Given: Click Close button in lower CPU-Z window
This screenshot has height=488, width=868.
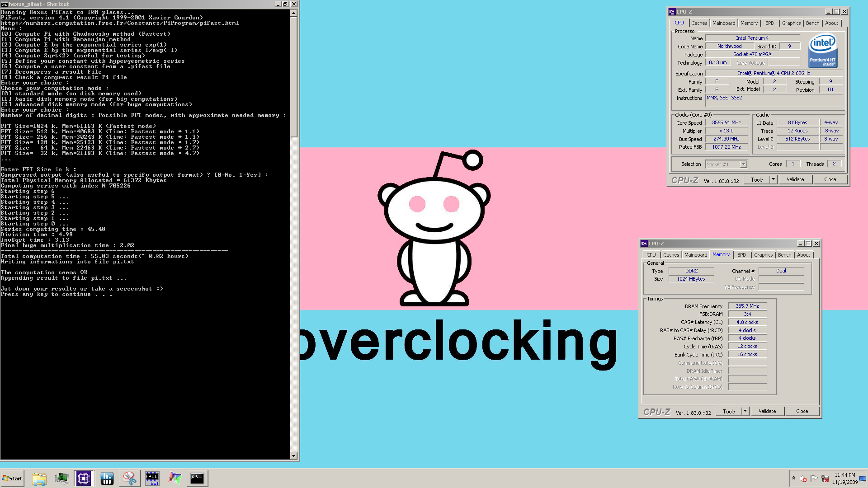Looking at the screenshot, I should pyautogui.click(x=802, y=411).
